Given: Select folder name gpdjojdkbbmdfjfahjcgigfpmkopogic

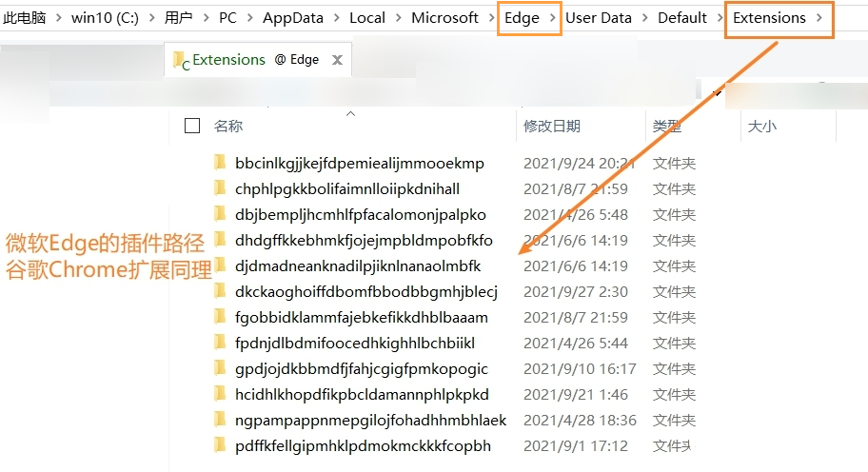Looking at the screenshot, I should coord(362,368).
